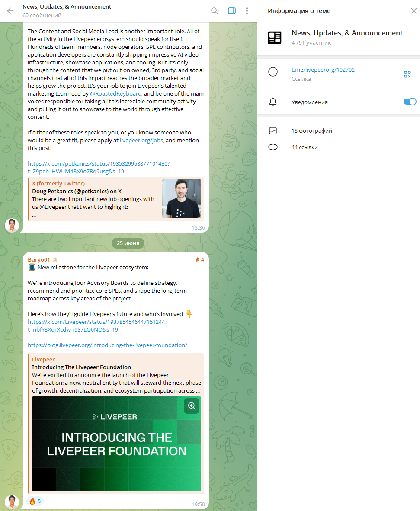Screen dimensions: 420x511
Task: Close the Информация о теме panel
Action: pos(414,11)
